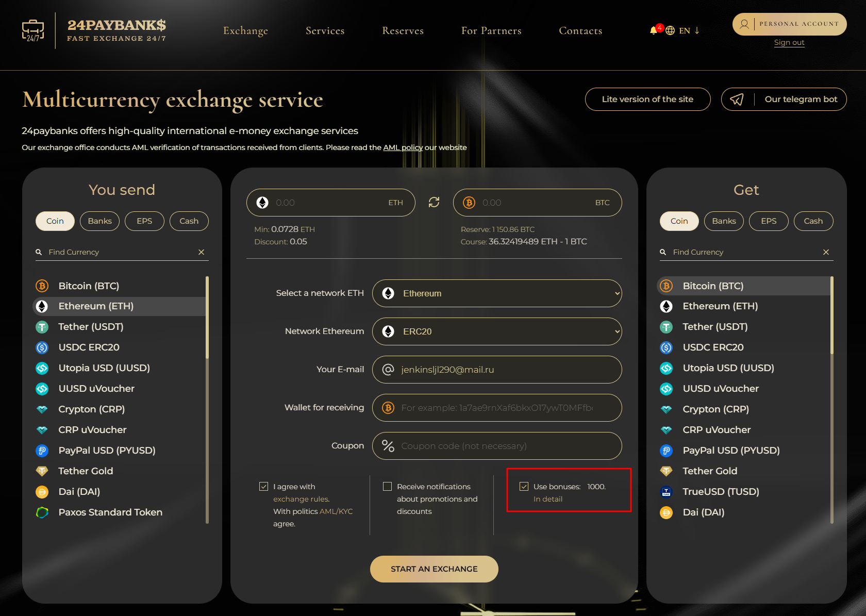The height and width of the screenshot is (616, 866).
Task: Select Tether (USDT) icon in You send list
Action: (42, 327)
